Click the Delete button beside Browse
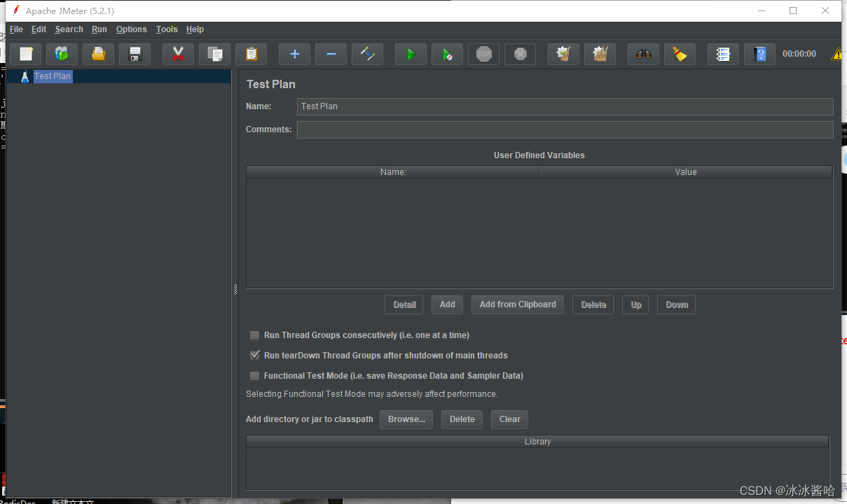Image resolution: width=847 pixels, height=504 pixels. click(x=462, y=419)
